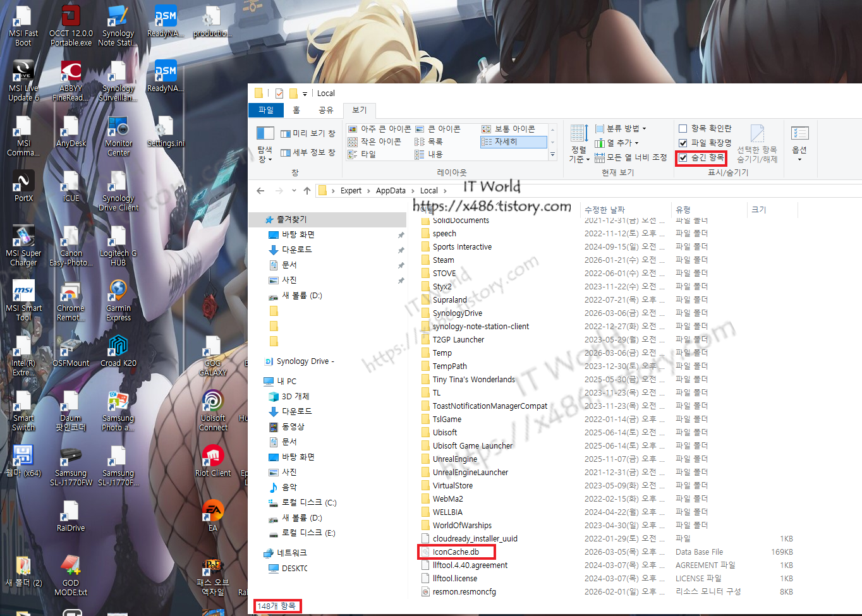Click the Explorer back arrow

pyautogui.click(x=260, y=190)
